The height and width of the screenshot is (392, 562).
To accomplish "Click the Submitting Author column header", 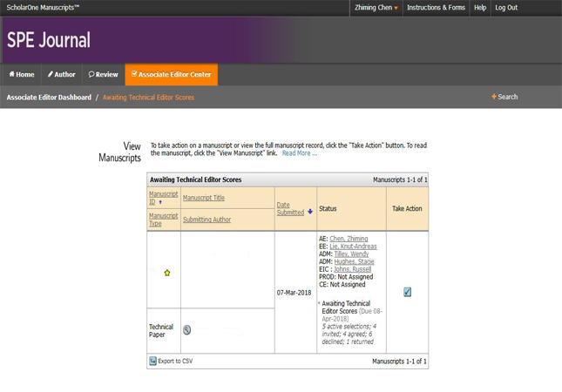I will tap(207, 220).
